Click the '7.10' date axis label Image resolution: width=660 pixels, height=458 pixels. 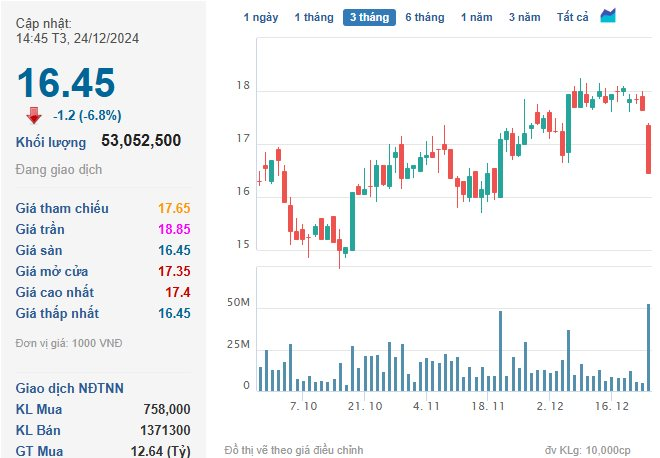point(303,406)
